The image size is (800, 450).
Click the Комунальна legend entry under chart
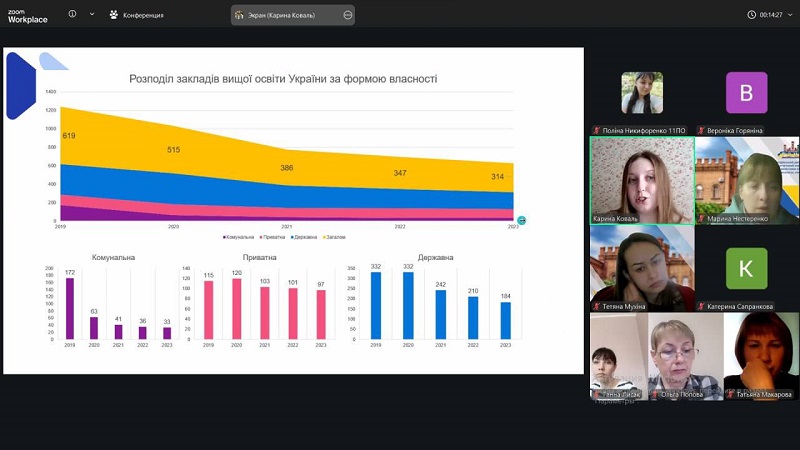(x=239, y=237)
